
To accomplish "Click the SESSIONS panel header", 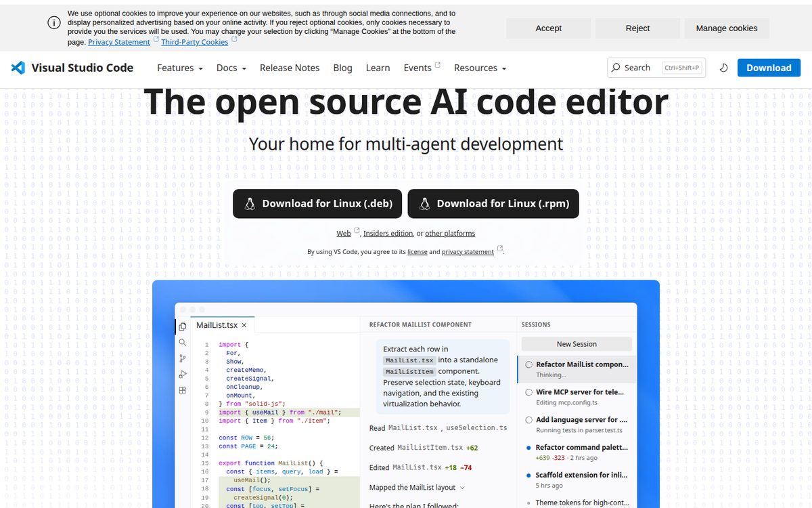I will [x=536, y=325].
